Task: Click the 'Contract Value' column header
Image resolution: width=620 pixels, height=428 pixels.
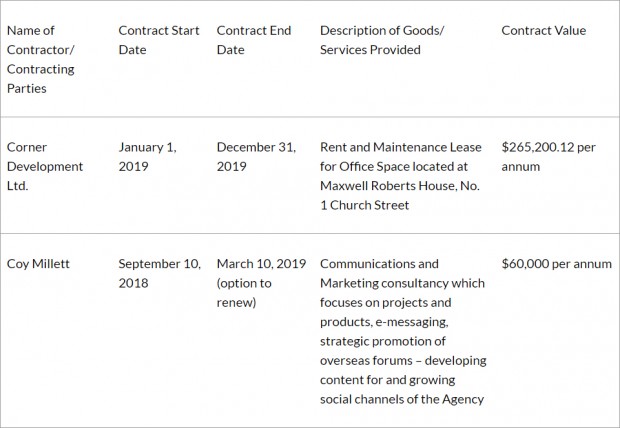Action: coord(544,30)
